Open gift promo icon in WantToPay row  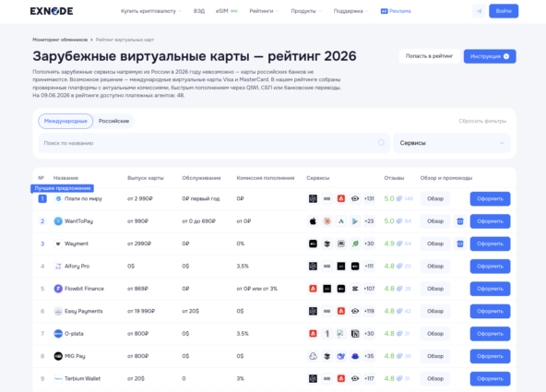tap(460, 221)
